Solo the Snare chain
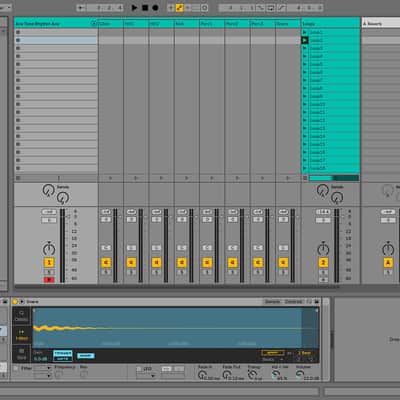This screenshot has width=400, height=400. tap(283, 272)
